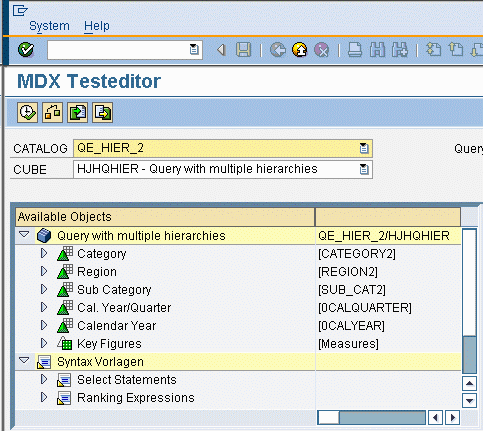483x431 pixels.
Task: Open the System menu
Action: 49,26
